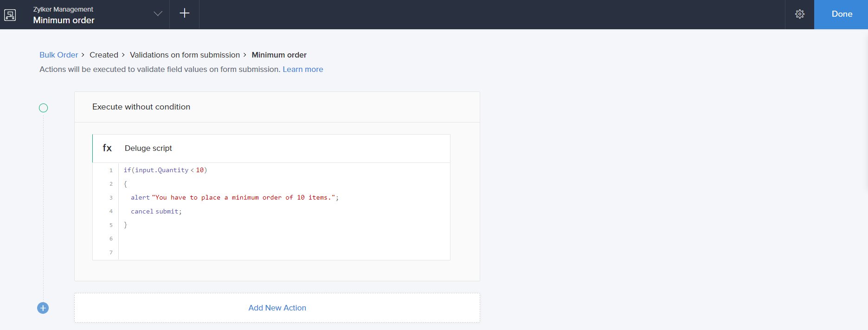Screen dimensions: 868x330
Task: Click the blue plus circle icon
Action: click(x=43, y=308)
